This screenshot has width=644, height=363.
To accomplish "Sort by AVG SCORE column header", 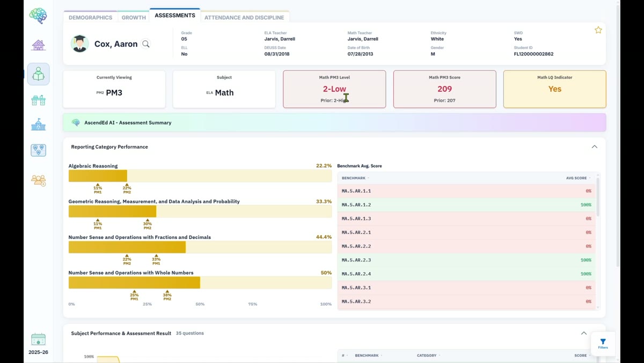I will click(578, 178).
